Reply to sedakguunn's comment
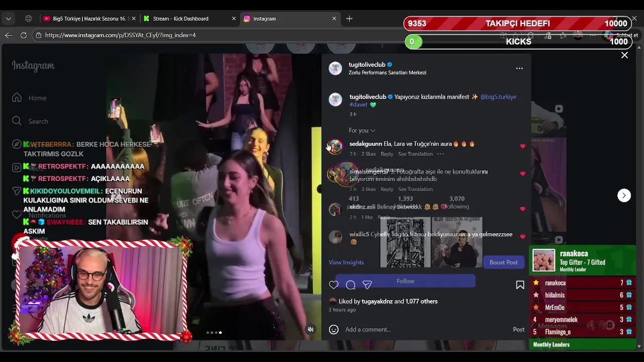Viewport: 644px width, 362px height. click(x=387, y=154)
